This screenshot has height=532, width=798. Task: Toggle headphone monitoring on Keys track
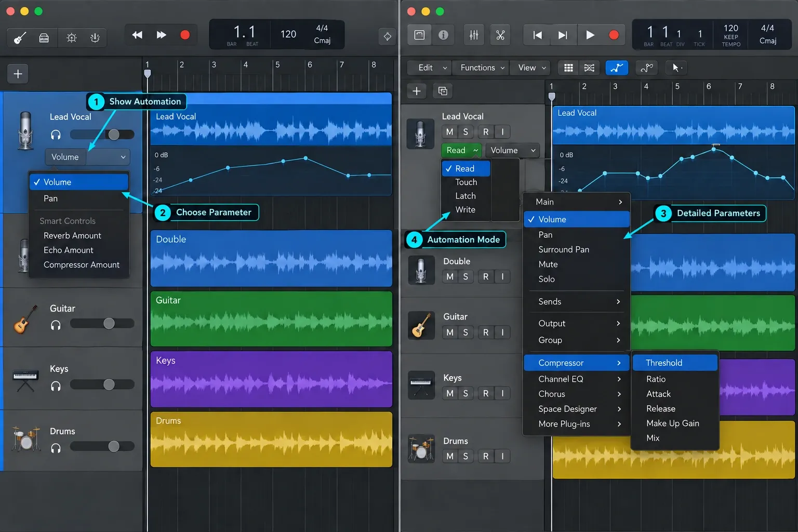coord(56,386)
